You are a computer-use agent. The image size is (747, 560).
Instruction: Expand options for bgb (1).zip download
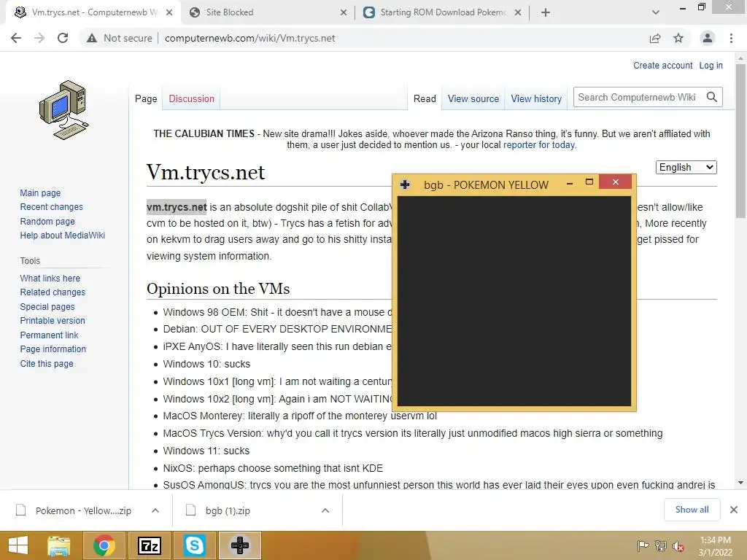[325, 510]
